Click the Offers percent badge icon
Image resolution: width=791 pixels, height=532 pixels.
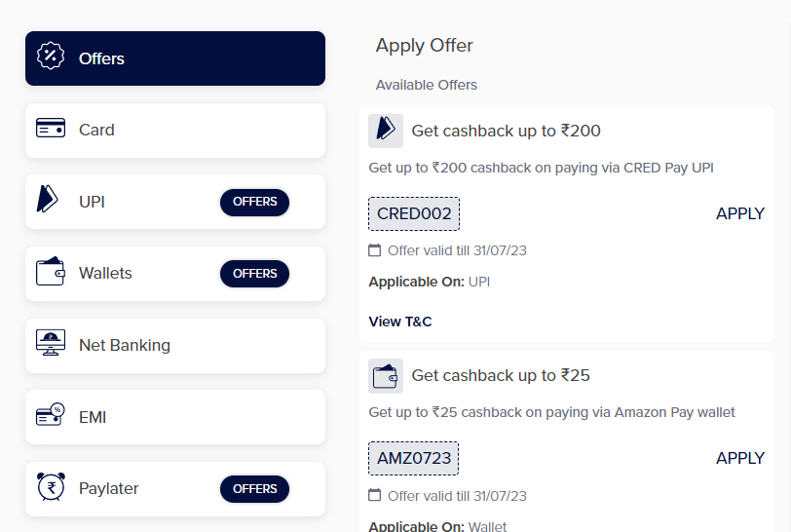click(51, 58)
